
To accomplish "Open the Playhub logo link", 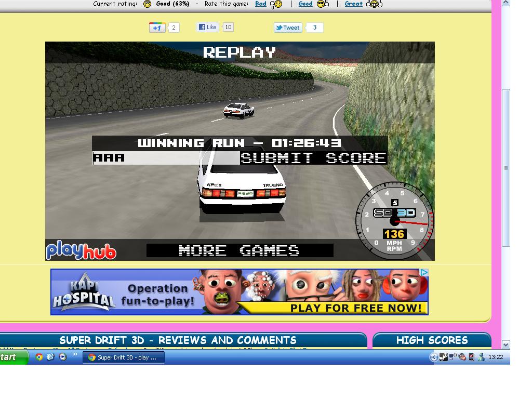I will point(81,250).
